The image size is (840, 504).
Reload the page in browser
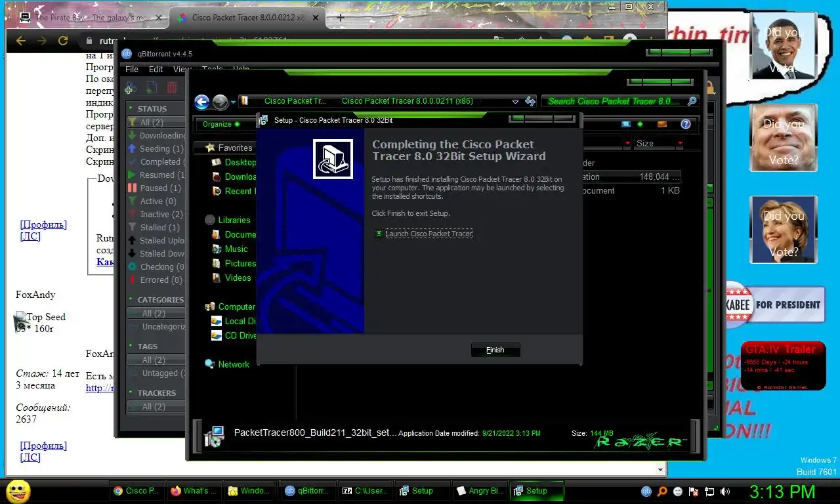click(x=63, y=41)
